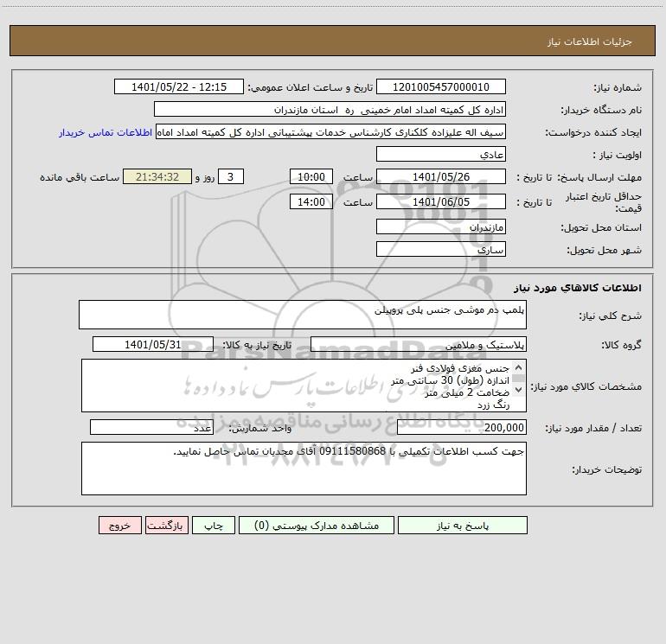Select text جنس مغزی فولادی فنر
This screenshot has width=666, height=644.
point(460,368)
